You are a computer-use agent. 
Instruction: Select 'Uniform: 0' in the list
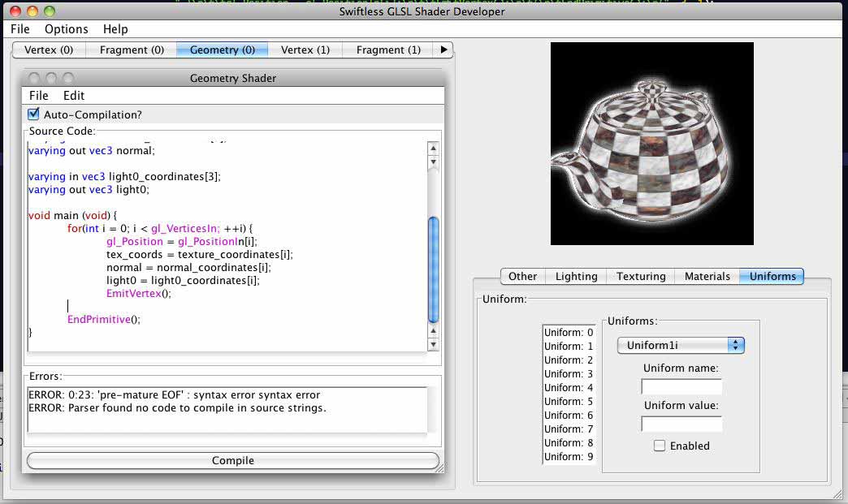pos(569,333)
